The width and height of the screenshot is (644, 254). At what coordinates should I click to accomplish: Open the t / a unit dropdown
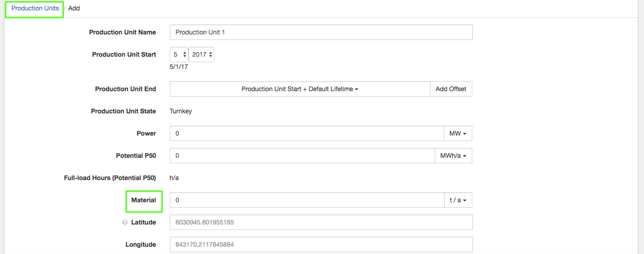pos(458,200)
